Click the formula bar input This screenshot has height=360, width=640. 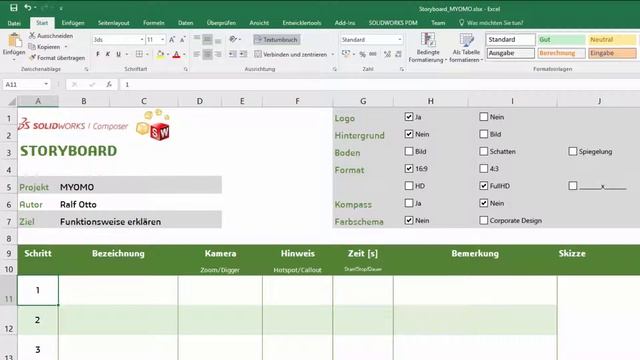[x=380, y=84]
